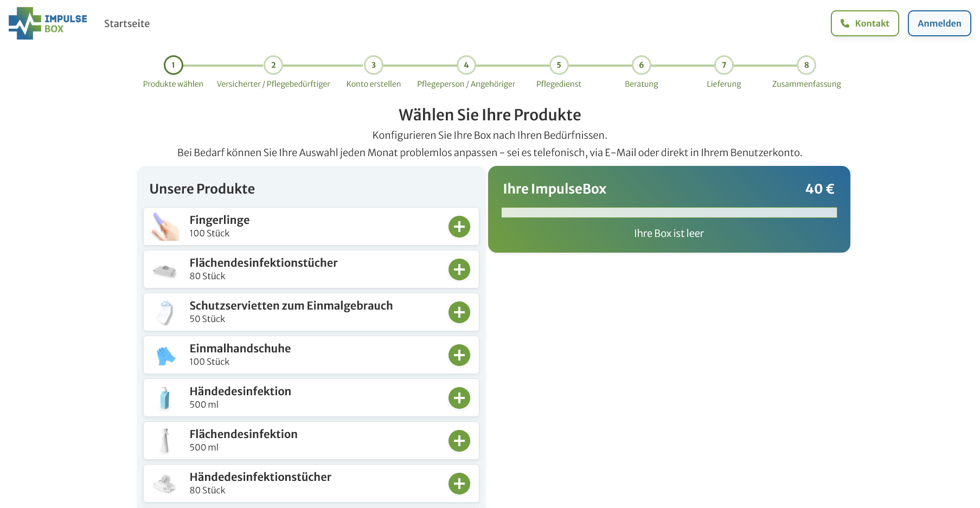
Task: Jump to step 3 Konto erstellen
Action: [374, 65]
